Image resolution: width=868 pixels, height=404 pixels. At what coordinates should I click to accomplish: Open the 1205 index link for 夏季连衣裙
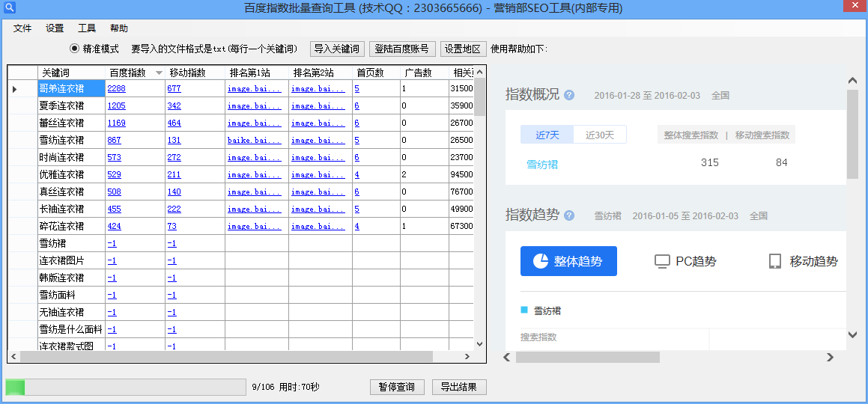tap(116, 105)
